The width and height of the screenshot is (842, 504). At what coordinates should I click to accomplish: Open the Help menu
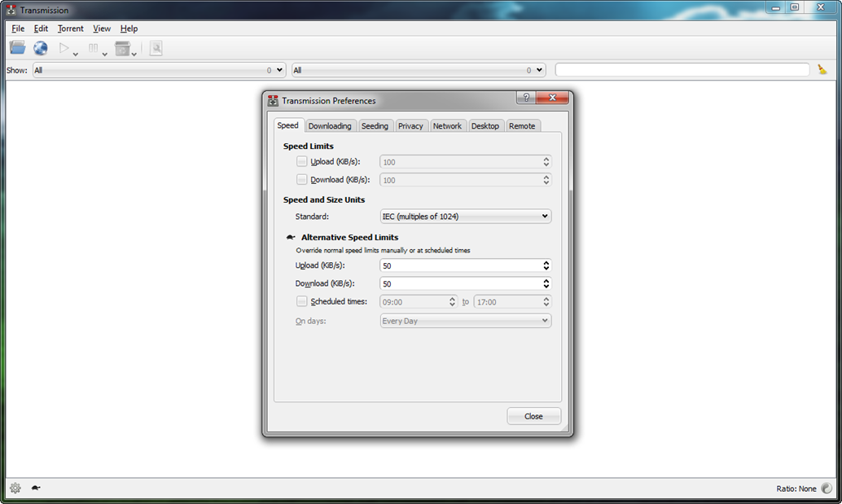[129, 28]
